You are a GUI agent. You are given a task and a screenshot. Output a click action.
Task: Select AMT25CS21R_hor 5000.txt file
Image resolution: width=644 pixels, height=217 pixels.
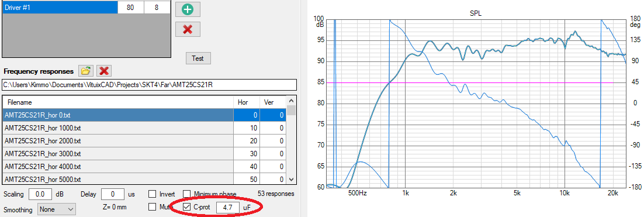[x=118, y=179]
